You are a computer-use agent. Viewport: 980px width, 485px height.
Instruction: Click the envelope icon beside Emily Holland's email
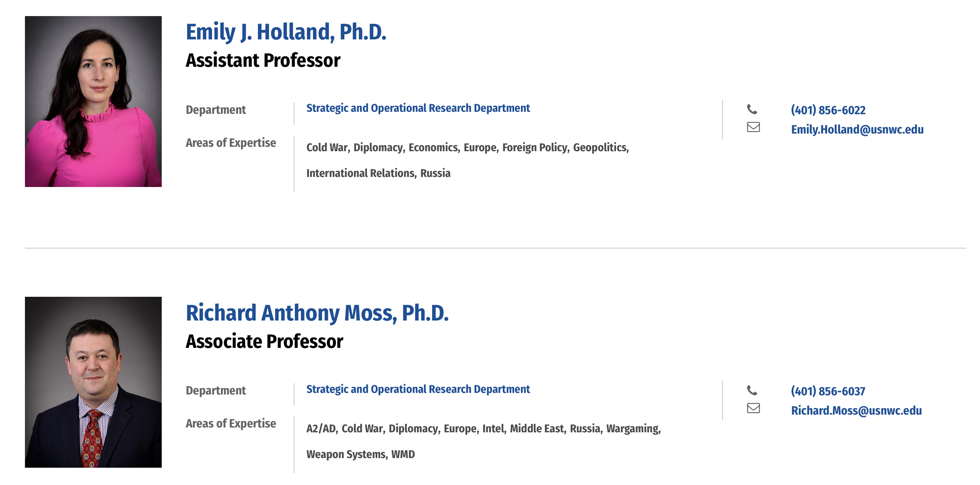pos(753,127)
